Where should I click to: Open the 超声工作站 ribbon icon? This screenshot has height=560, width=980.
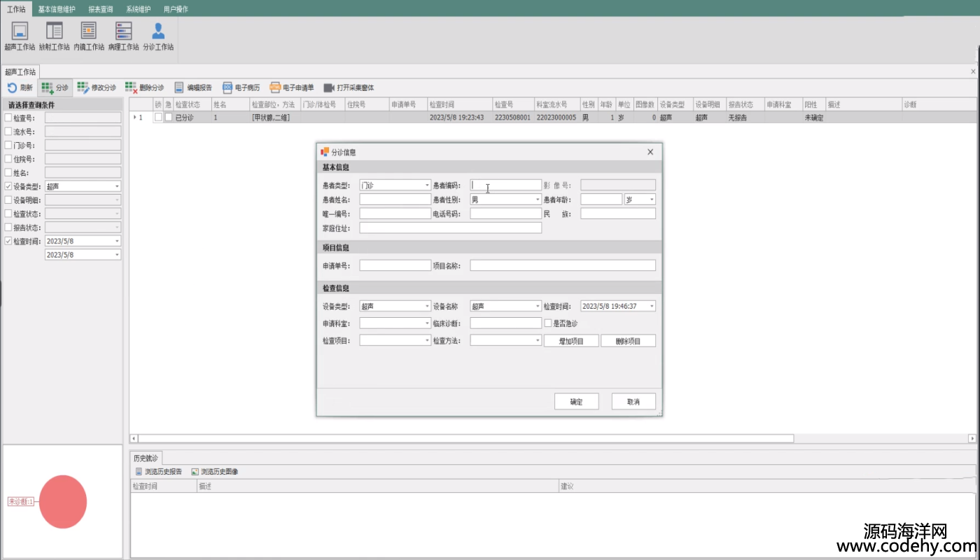[20, 36]
